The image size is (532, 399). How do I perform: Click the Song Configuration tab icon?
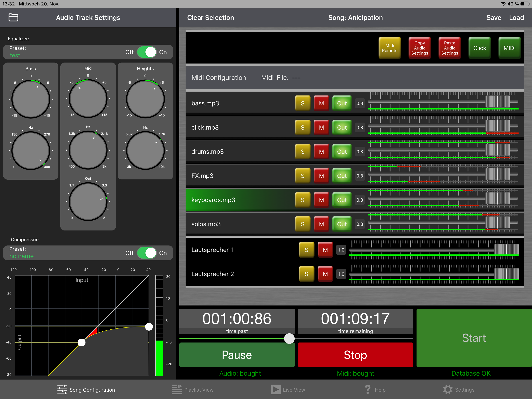pyautogui.click(x=62, y=390)
